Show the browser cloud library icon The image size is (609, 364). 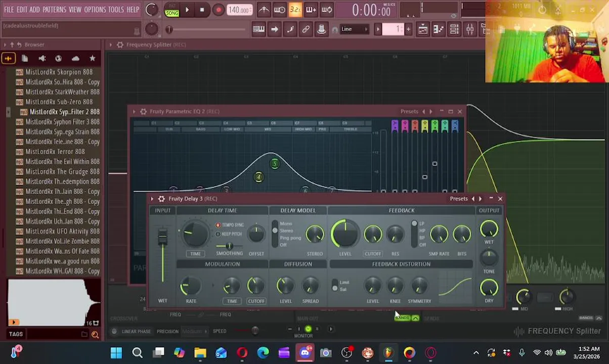point(75,59)
